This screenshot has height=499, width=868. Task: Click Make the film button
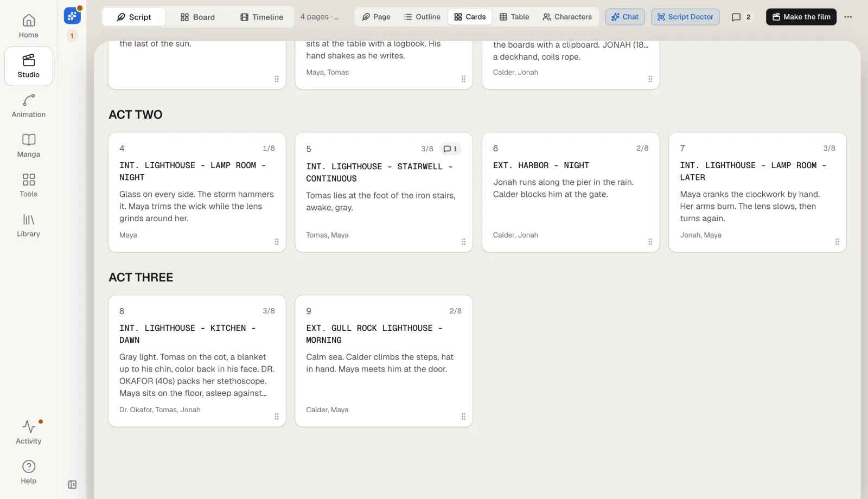[x=801, y=17]
